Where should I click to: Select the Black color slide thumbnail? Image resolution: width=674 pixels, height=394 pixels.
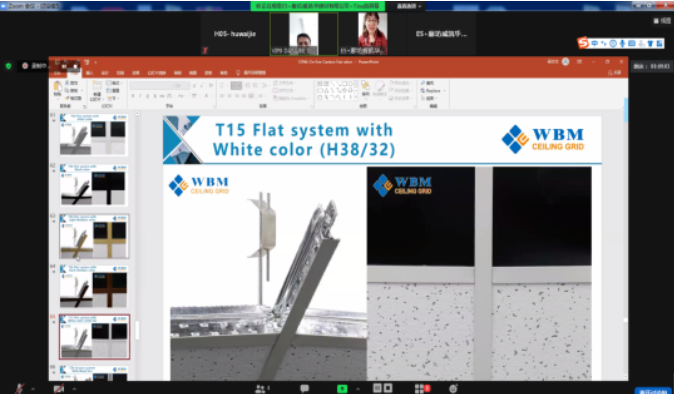click(x=94, y=185)
